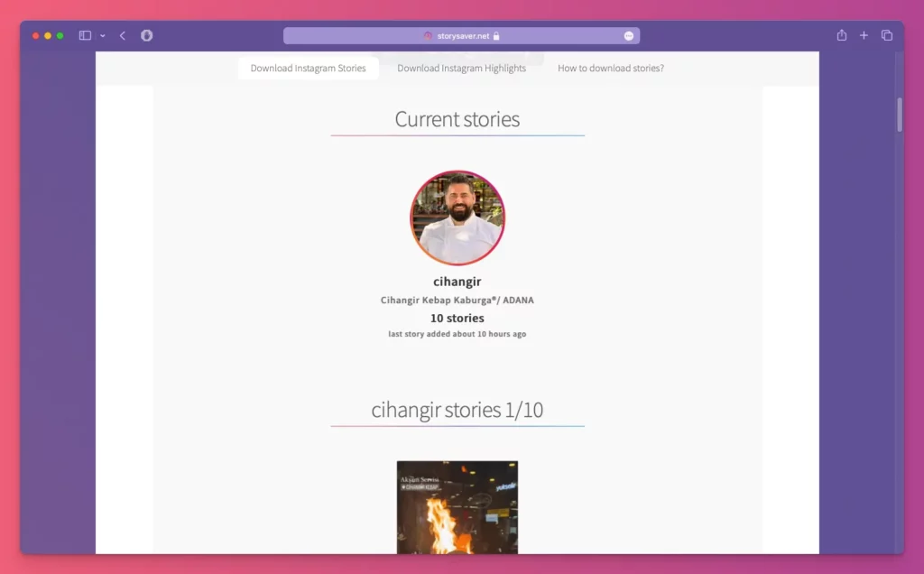
Task: Open the fire story thumbnail
Action: click(x=457, y=507)
